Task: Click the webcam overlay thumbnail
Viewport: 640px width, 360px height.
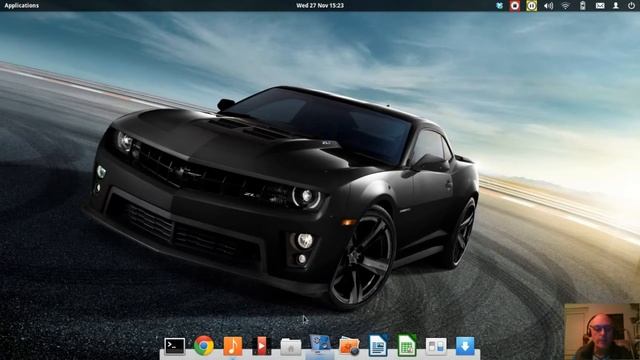Action: [x=602, y=331]
